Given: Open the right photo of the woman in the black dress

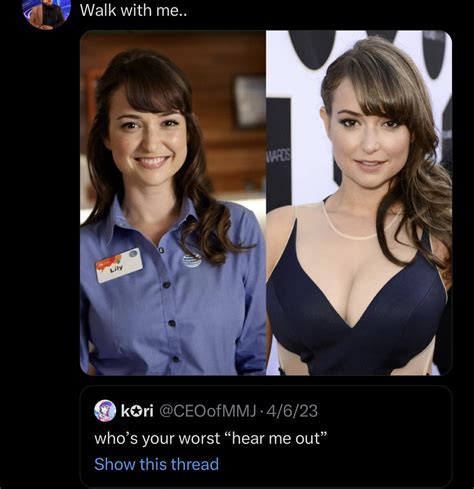Looking at the screenshot, I should 359,203.
